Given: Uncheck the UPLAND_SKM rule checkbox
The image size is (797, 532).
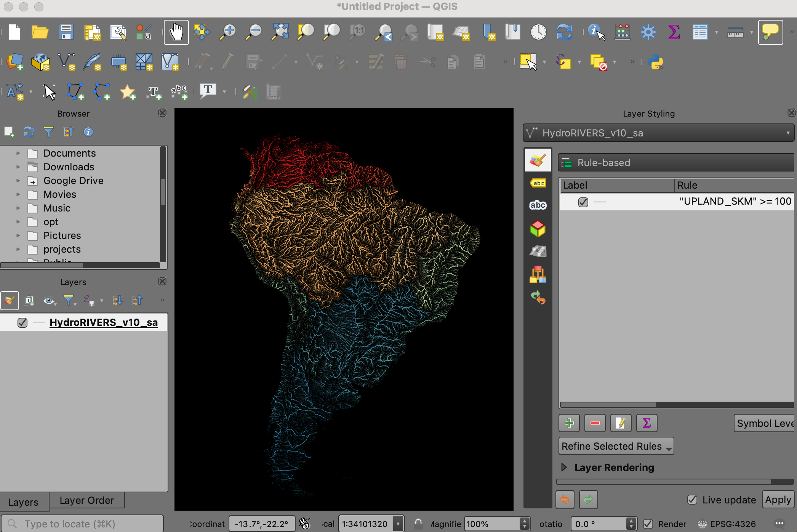Looking at the screenshot, I should point(583,202).
